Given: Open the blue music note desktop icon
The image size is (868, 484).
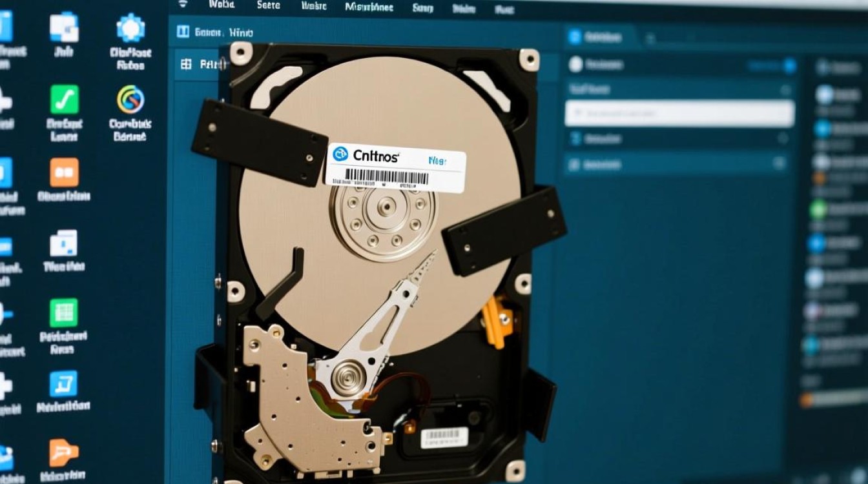Looking at the screenshot, I should (63, 383).
